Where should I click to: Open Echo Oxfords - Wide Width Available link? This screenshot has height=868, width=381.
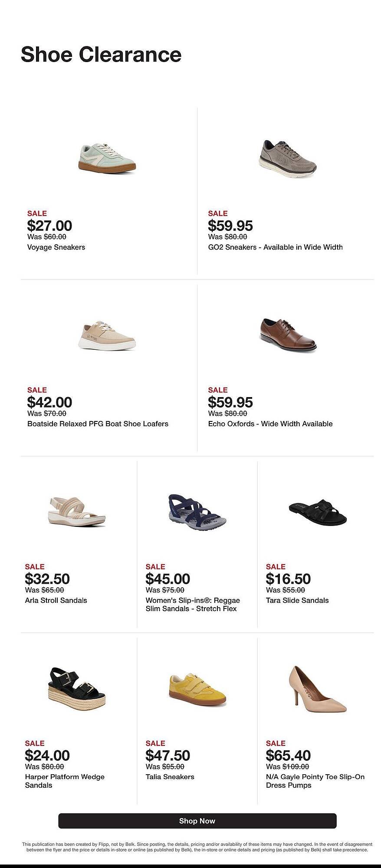(x=270, y=424)
